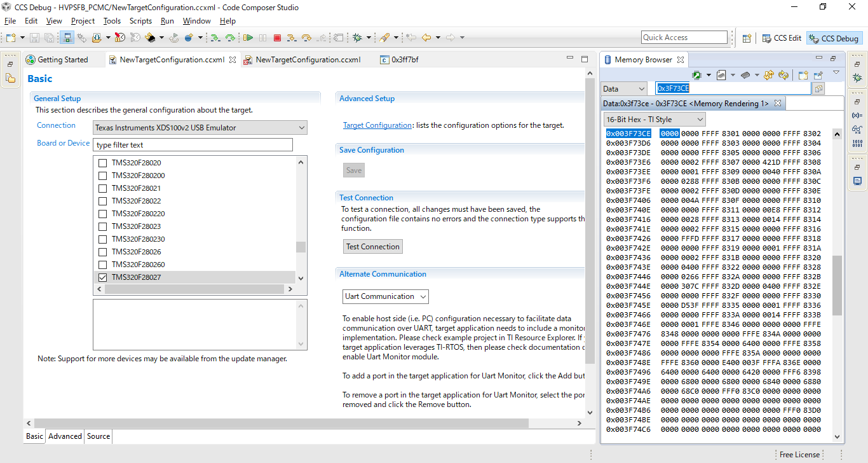This screenshot has width=868, height=463.
Task: Click the Assembly Step Into green icon
Action: [215, 38]
